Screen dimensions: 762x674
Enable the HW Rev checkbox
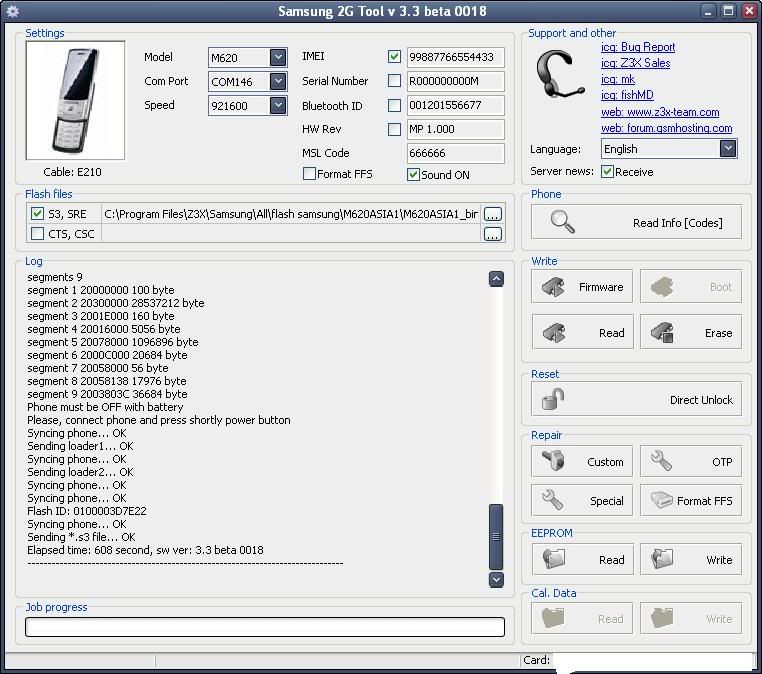pos(394,129)
